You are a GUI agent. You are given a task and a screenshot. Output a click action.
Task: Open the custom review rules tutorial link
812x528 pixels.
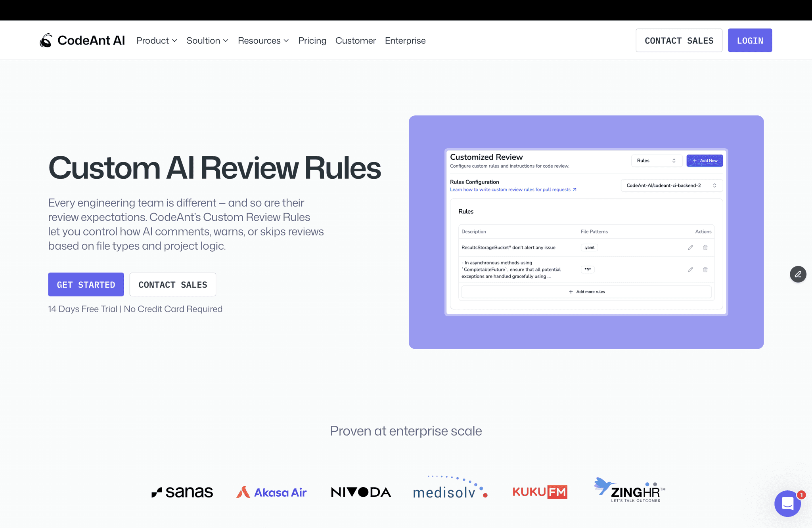(x=511, y=189)
